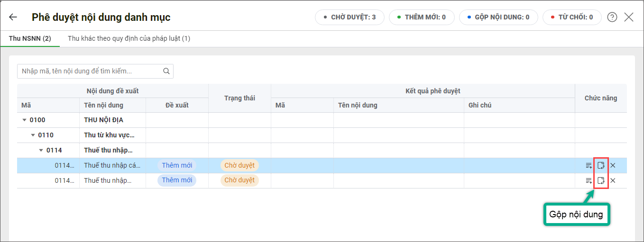Filter by TỪ CHỐI: 0 status
The height and width of the screenshot is (242, 644).
point(572,18)
